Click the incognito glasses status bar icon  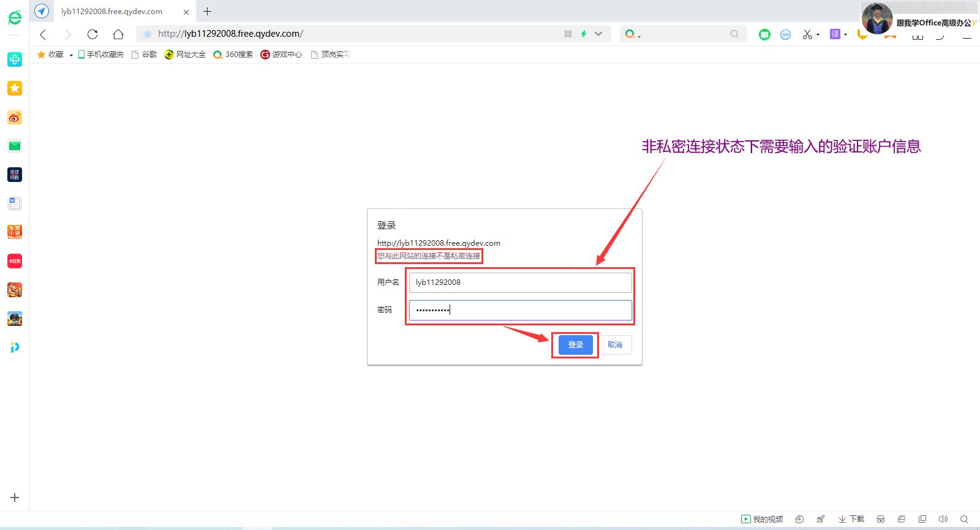[881, 519]
